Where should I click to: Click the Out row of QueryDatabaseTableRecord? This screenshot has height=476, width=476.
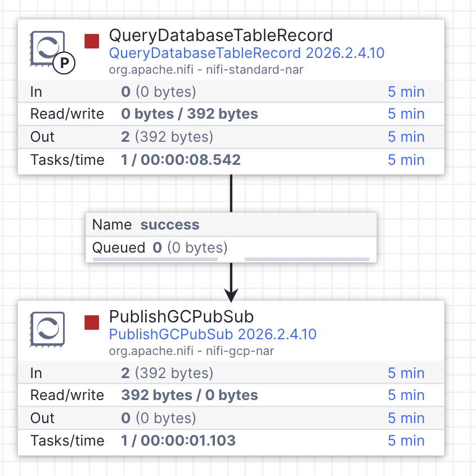(231, 137)
